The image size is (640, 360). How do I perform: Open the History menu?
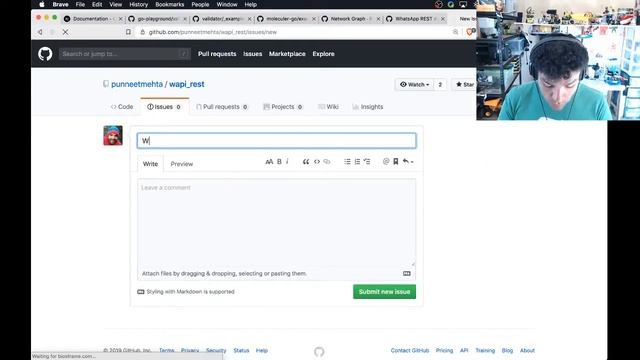coord(138,4)
